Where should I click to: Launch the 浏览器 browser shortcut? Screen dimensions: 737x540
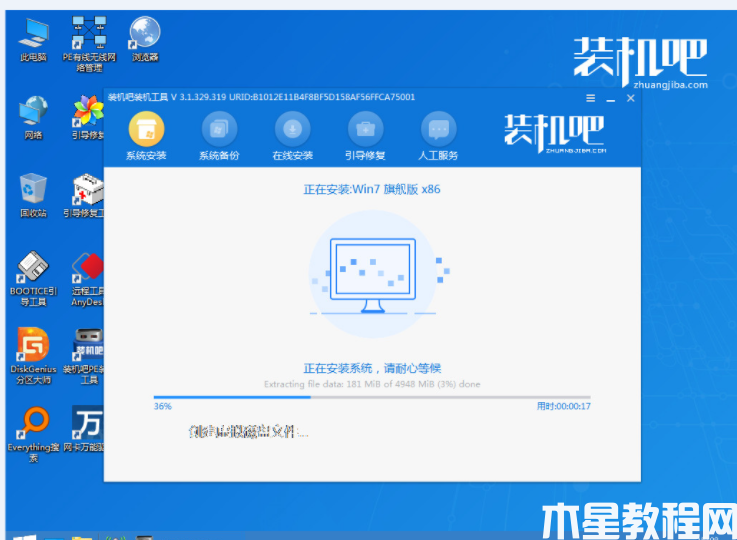coord(145,39)
